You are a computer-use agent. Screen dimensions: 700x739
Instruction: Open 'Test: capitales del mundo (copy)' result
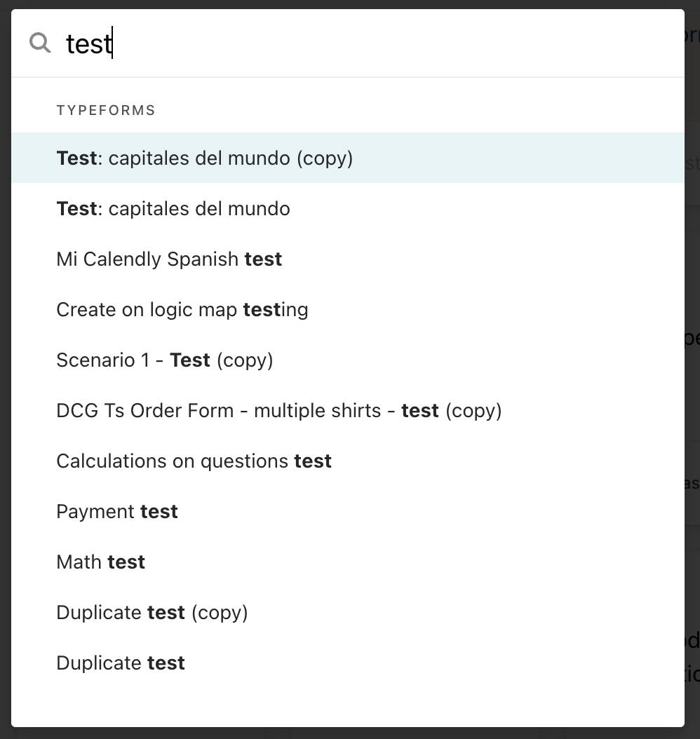tap(348, 158)
